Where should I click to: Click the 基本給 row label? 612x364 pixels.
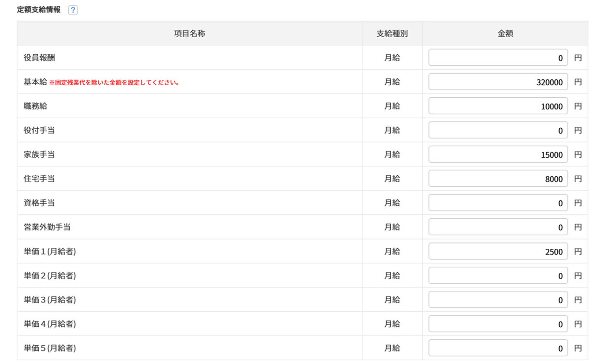[35, 82]
